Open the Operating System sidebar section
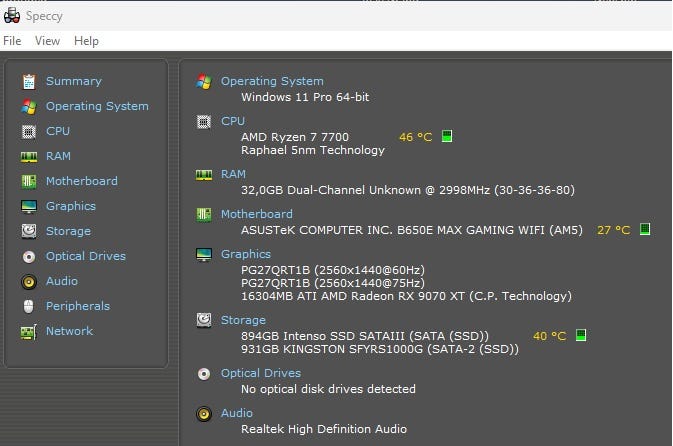The image size is (673, 446). pyautogui.click(x=97, y=106)
